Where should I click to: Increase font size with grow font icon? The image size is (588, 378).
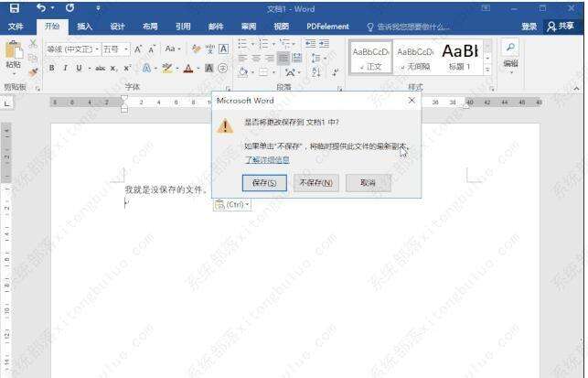[x=138, y=49]
